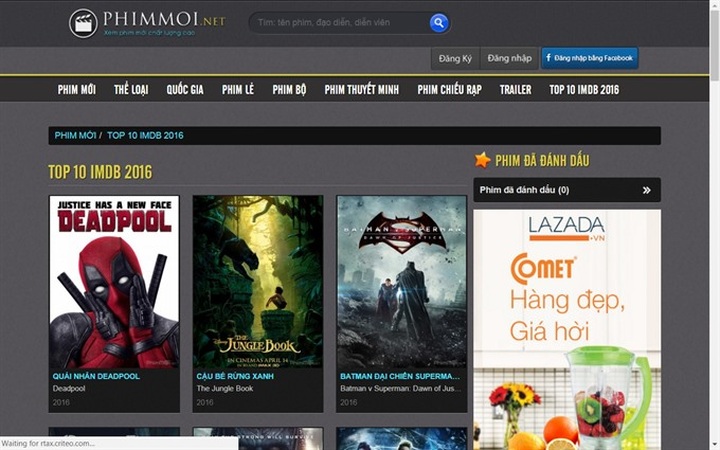The image size is (720, 450).
Task: Open The Jungle Book movie poster
Action: [x=258, y=282]
